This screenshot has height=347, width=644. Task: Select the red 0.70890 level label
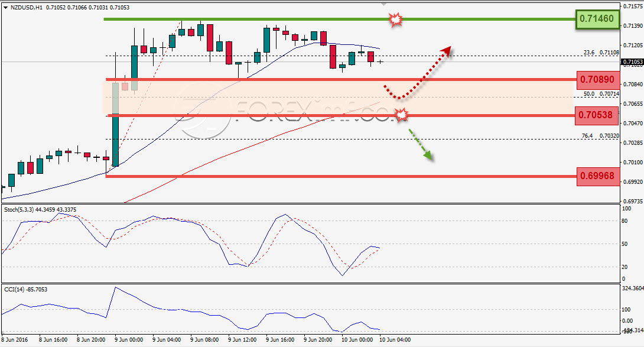point(598,80)
